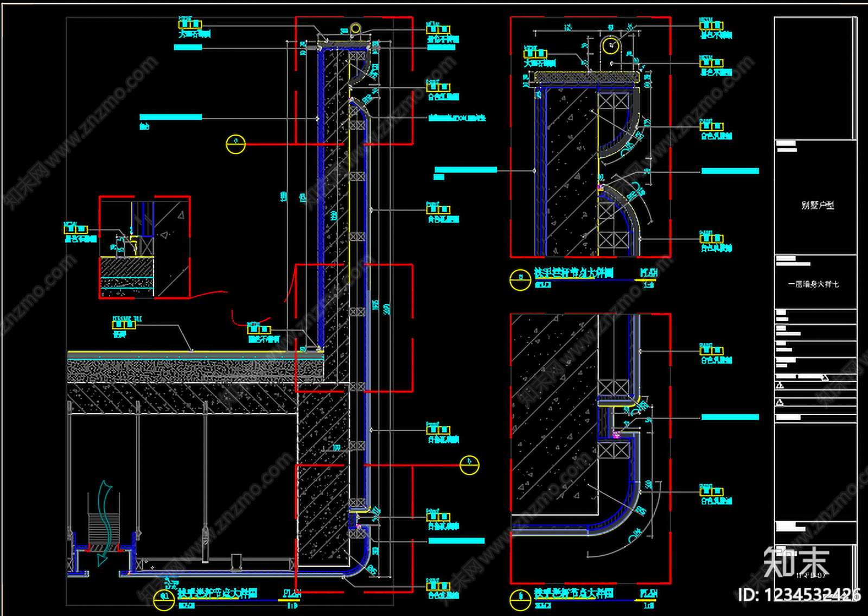Select the bottom-left drawing's title text
868x616 pixels.
click(217, 593)
